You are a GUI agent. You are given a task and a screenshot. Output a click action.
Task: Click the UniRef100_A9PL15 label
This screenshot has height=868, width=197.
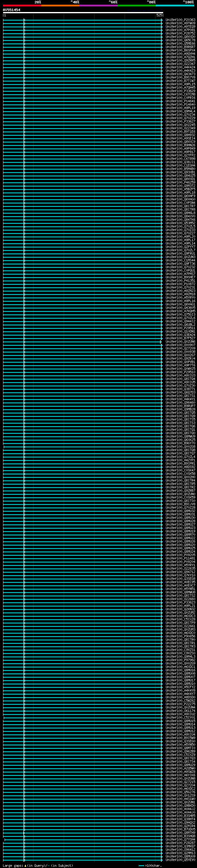pos(180,84)
